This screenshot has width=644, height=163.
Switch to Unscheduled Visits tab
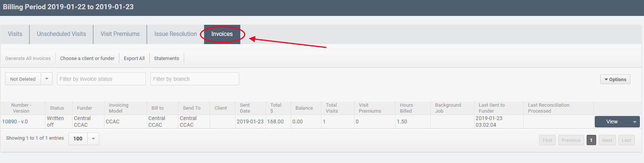point(61,34)
